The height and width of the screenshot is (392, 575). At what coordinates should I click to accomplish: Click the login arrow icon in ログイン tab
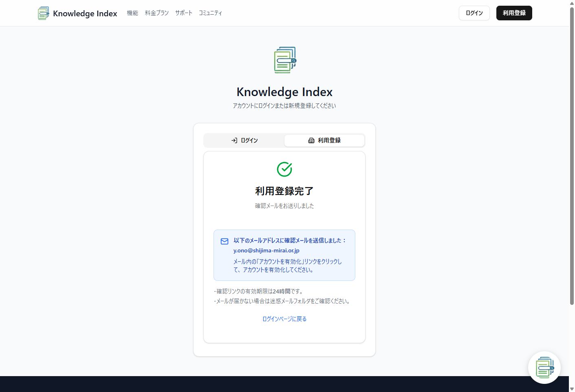[x=234, y=140]
